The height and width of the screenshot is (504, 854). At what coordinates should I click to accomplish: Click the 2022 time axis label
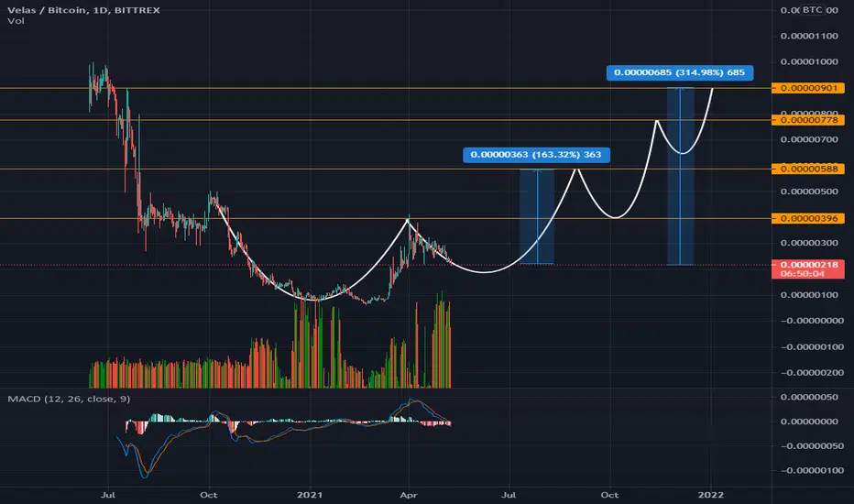point(711,495)
